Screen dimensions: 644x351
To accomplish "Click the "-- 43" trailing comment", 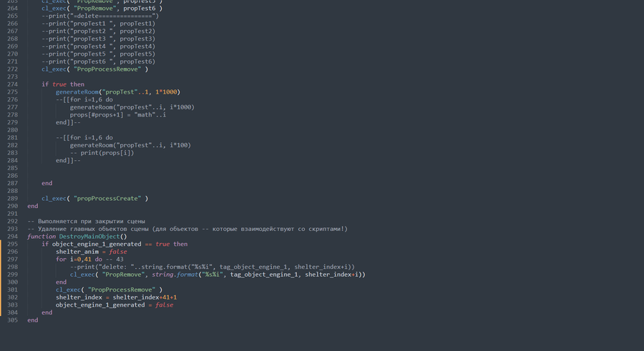I will click(x=114, y=259).
